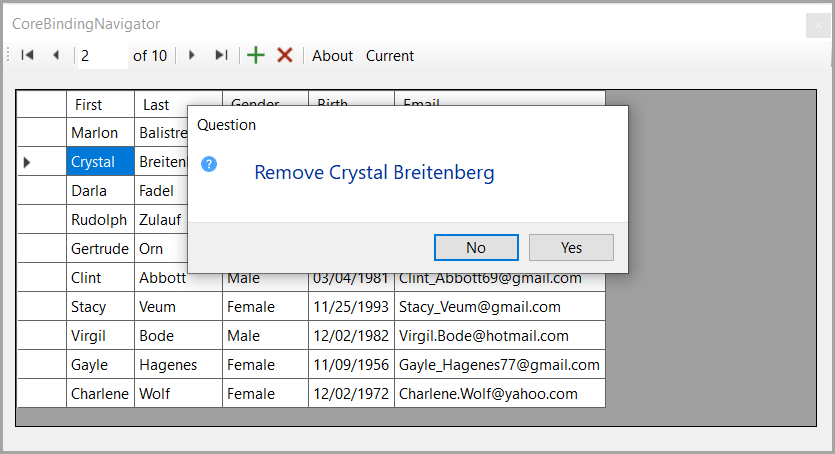Select the Zulauf cell

[161, 220]
